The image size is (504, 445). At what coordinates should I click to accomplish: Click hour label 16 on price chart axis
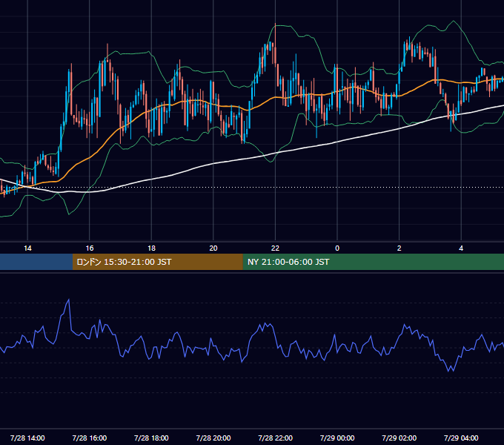90,248
